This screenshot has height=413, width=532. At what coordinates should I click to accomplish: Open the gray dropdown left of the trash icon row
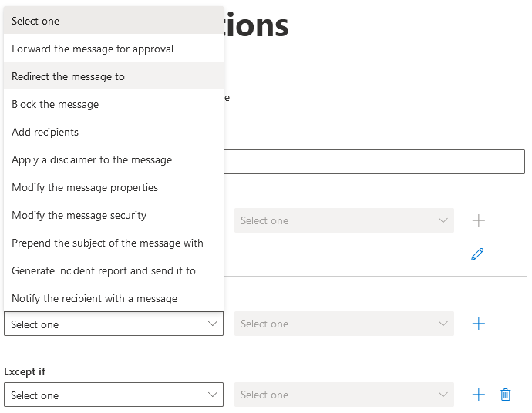344,395
